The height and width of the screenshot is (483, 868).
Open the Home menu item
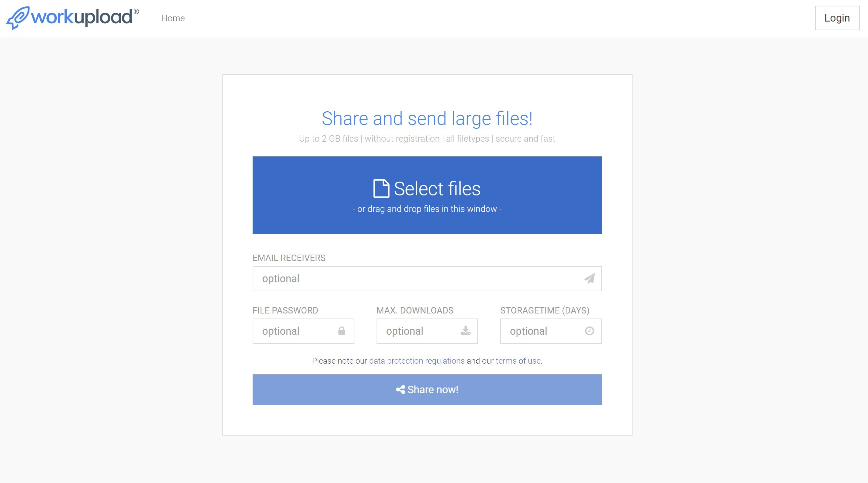coord(173,18)
